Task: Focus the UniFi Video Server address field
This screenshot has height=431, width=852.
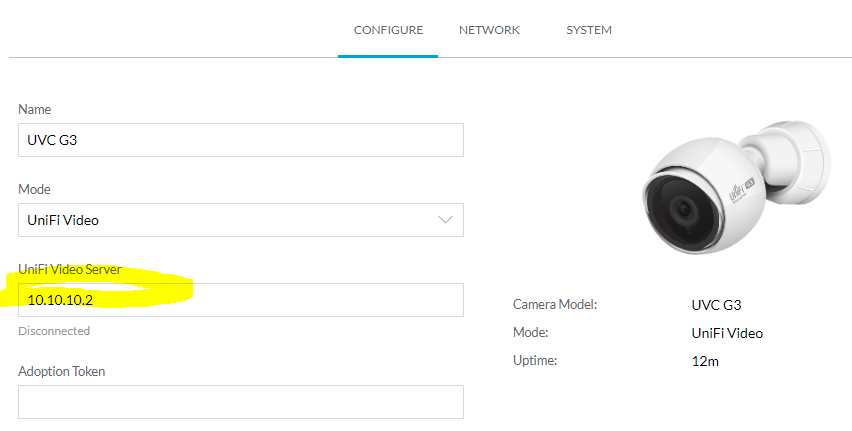Action: 241,300
